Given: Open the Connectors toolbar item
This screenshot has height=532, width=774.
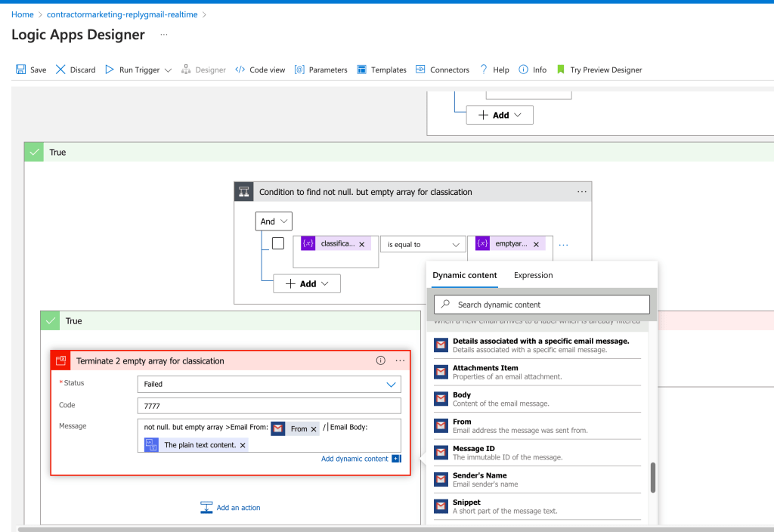Looking at the screenshot, I should pos(442,70).
